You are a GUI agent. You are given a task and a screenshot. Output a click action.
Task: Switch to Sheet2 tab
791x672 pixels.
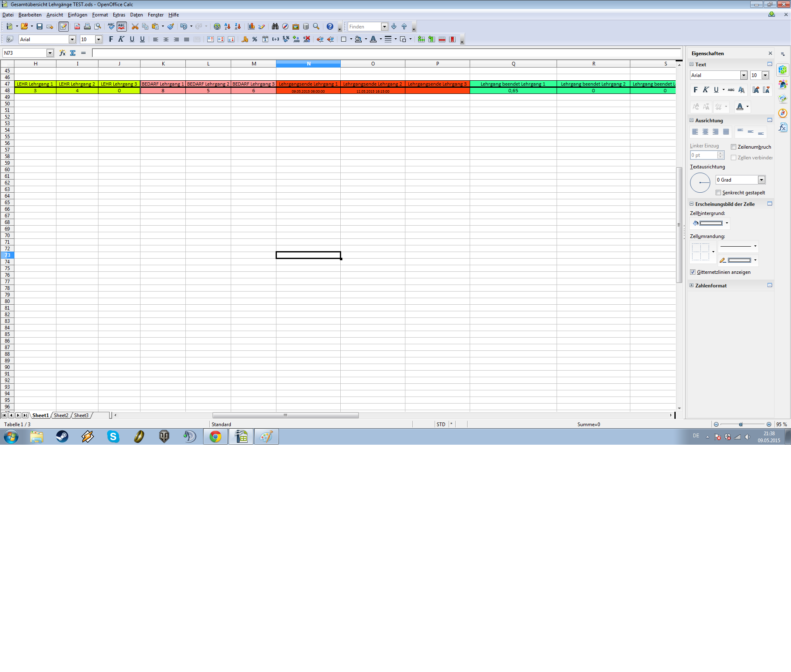coord(61,415)
